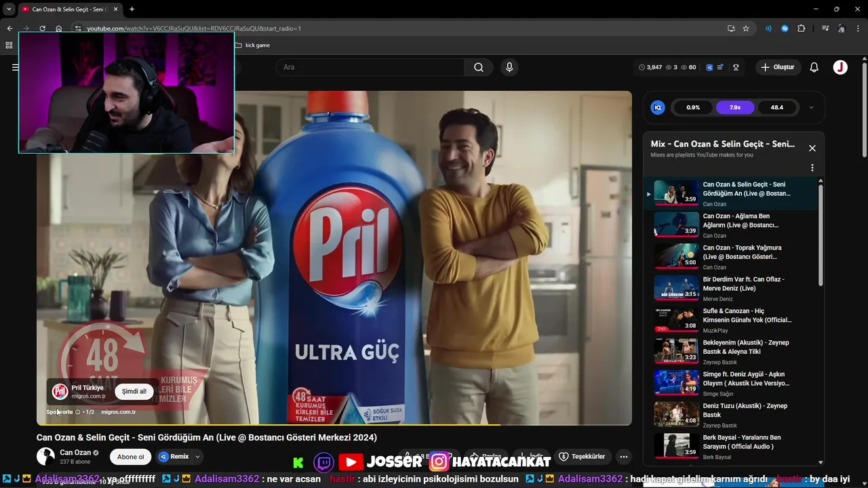Viewport: 868px width, 488px height.
Task: Click the Can Ozan channel avatar
Action: 45,456
